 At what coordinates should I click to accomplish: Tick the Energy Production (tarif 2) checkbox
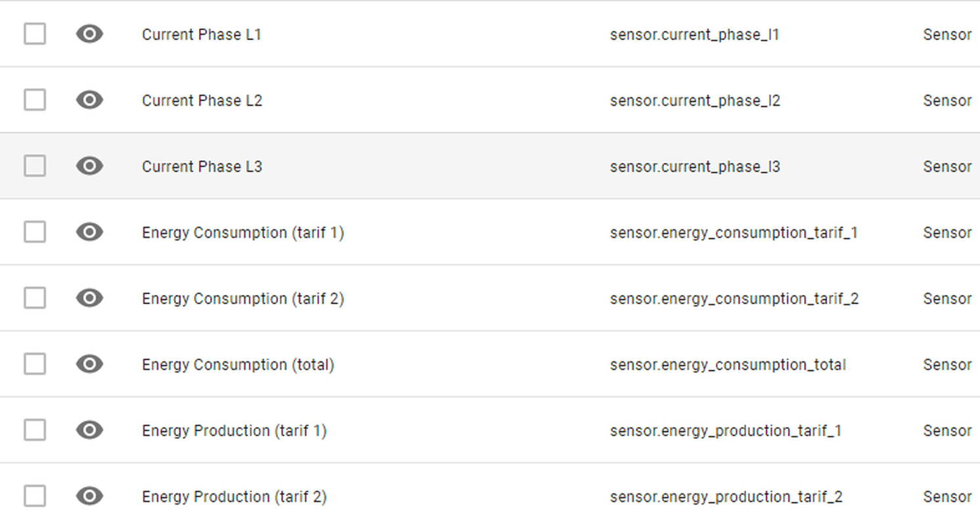coord(35,496)
